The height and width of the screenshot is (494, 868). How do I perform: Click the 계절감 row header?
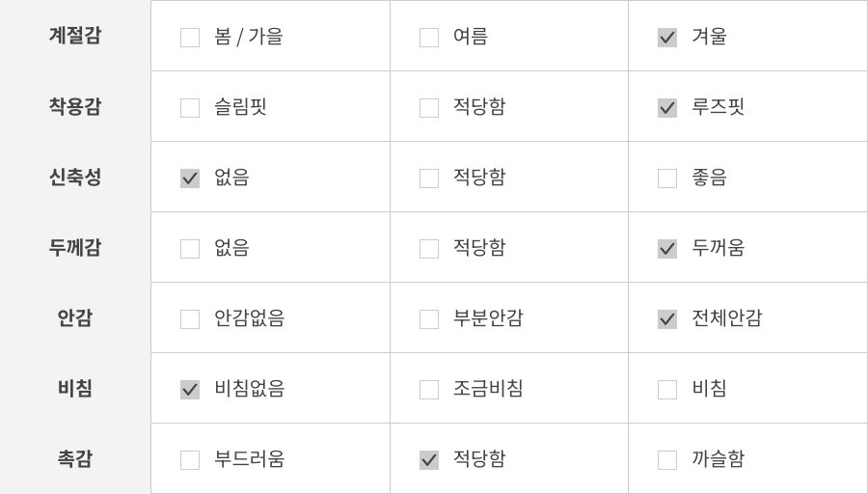tap(75, 36)
